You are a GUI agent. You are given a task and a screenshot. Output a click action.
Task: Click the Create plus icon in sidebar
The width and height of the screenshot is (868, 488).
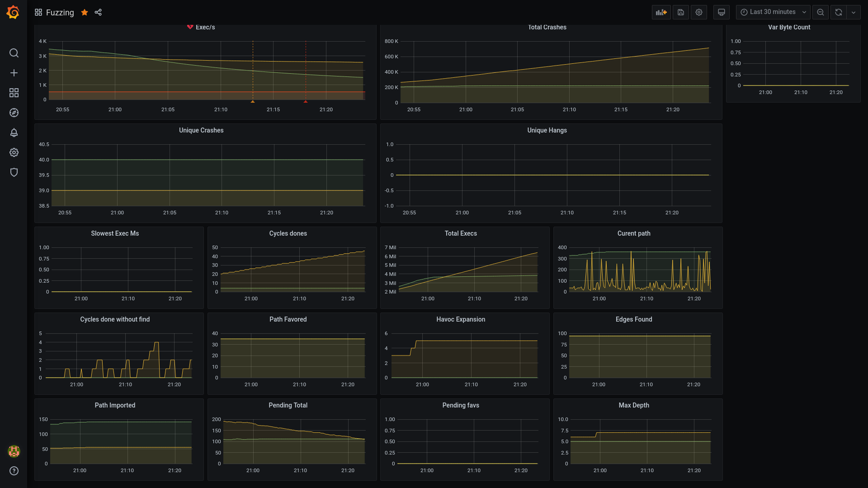(x=14, y=72)
